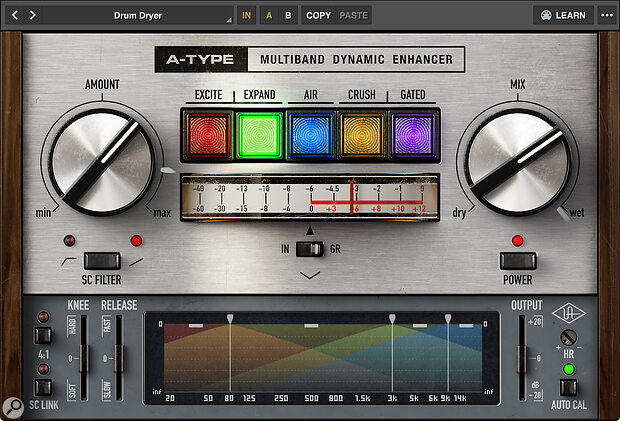This screenshot has height=421, width=620.
Task: Select the purple GATED mode button
Action: point(413,135)
